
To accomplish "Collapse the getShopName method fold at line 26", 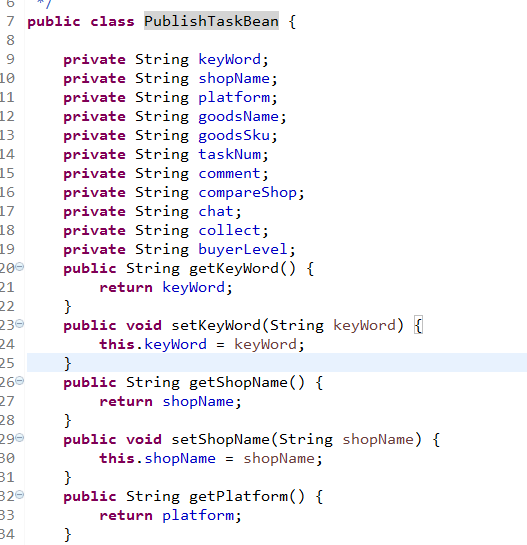I will pyautogui.click(x=20, y=381).
